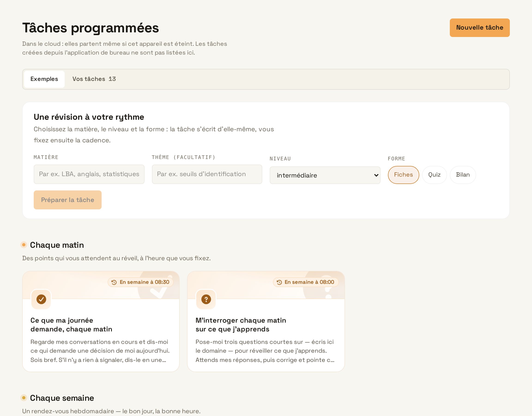Open the card Ce que ma journée demande
The height and width of the screenshot is (416, 532).
point(101,321)
